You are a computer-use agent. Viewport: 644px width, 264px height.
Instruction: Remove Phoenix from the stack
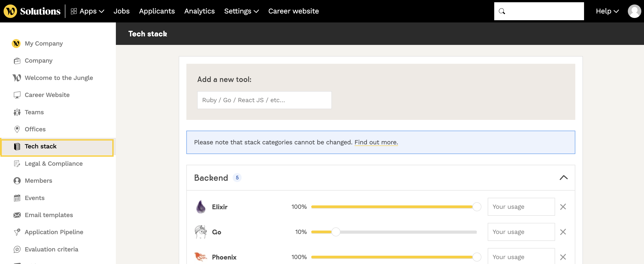coord(563,257)
